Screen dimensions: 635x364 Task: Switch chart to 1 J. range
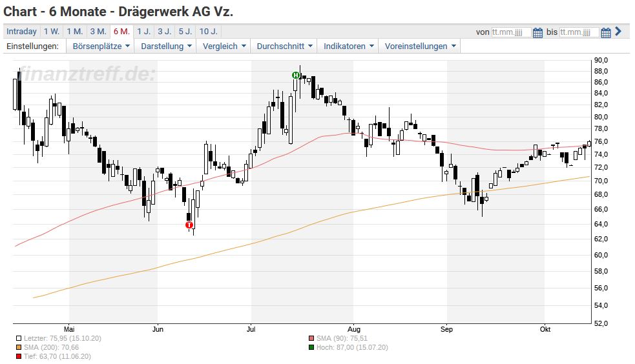tap(144, 32)
